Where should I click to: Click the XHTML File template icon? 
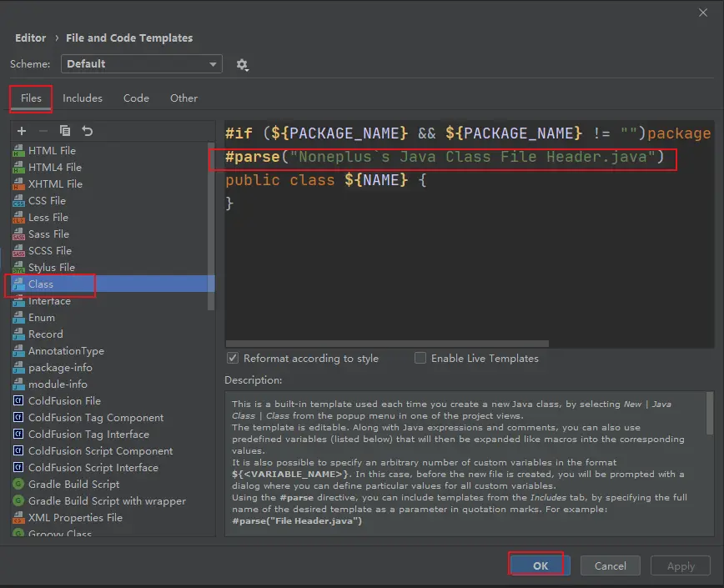pos(18,184)
